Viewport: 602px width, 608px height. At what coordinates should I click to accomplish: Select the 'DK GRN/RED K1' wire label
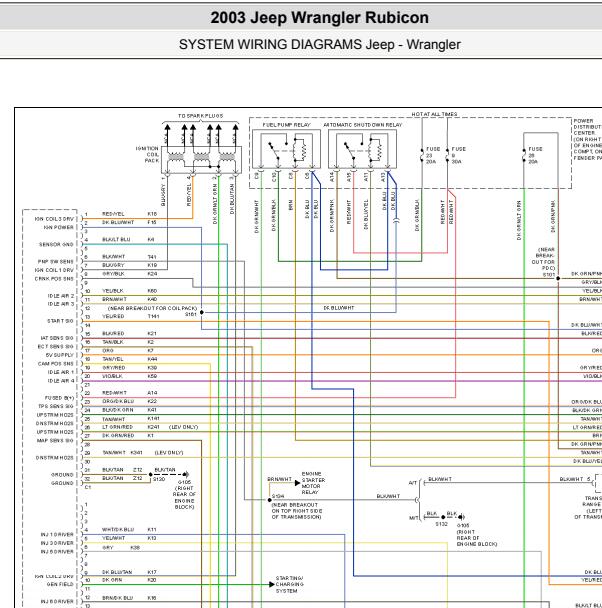[x=128, y=435]
